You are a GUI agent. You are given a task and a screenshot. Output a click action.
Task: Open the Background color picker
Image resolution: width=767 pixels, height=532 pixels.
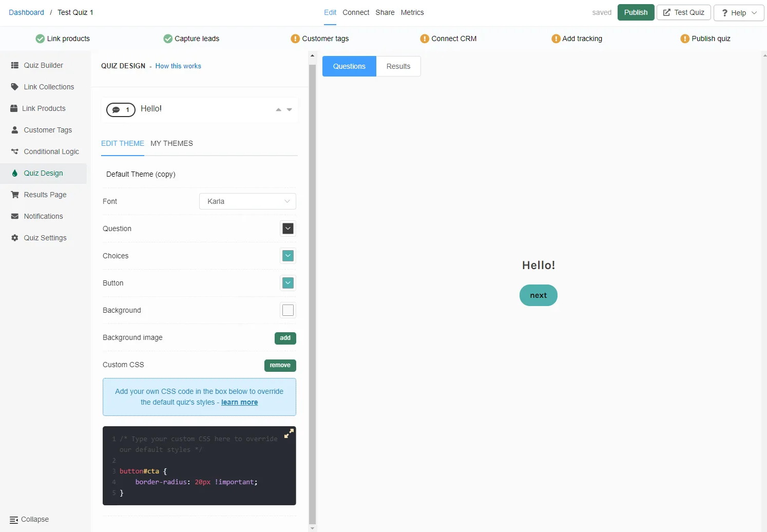click(x=288, y=310)
